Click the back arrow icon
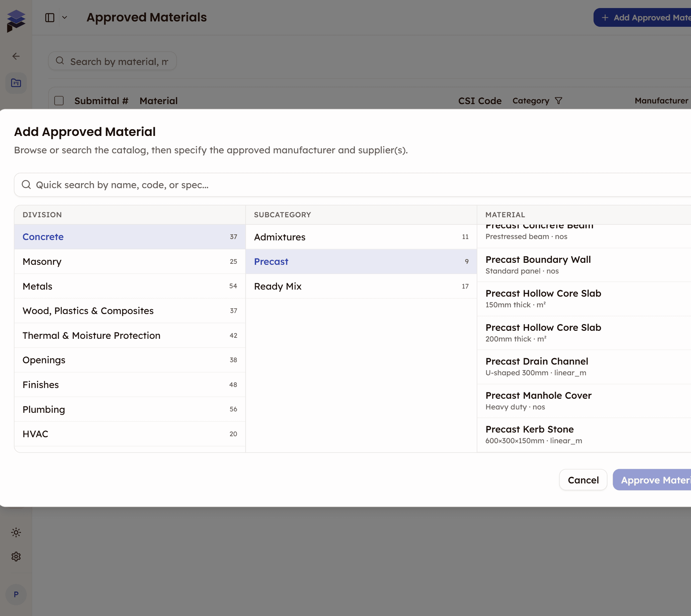Screen dimensions: 691x616 coord(16,56)
